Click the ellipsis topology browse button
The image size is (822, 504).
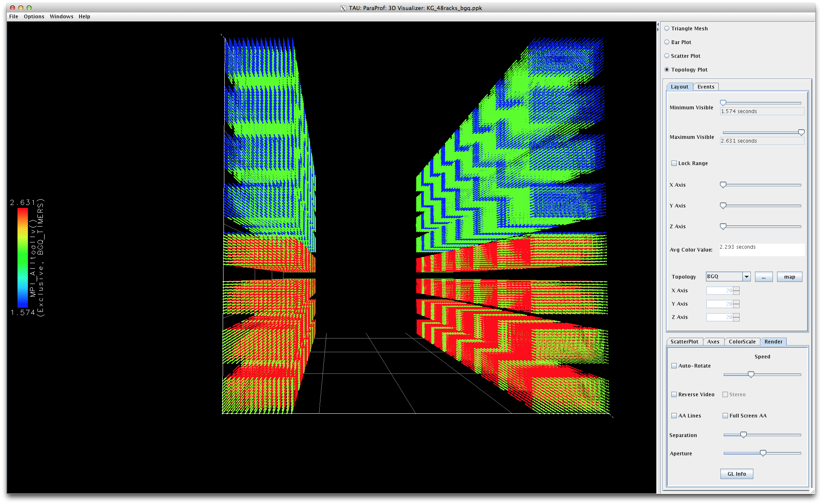tap(764, 277)
